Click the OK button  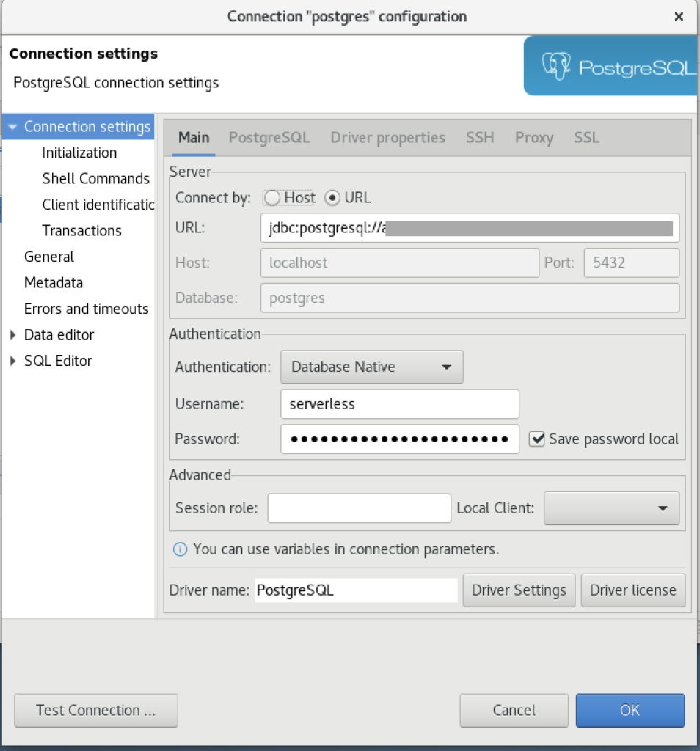point(630,710)
